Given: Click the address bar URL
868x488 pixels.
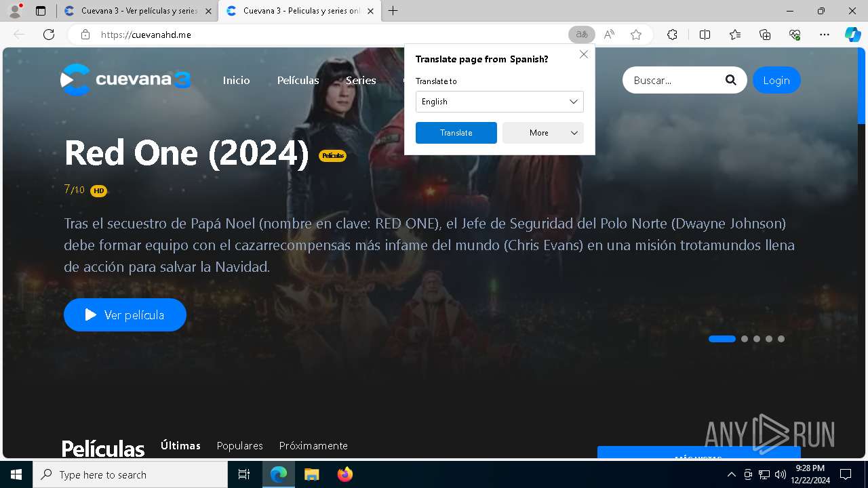Looking at the screenshot, I should pos(146,35).
